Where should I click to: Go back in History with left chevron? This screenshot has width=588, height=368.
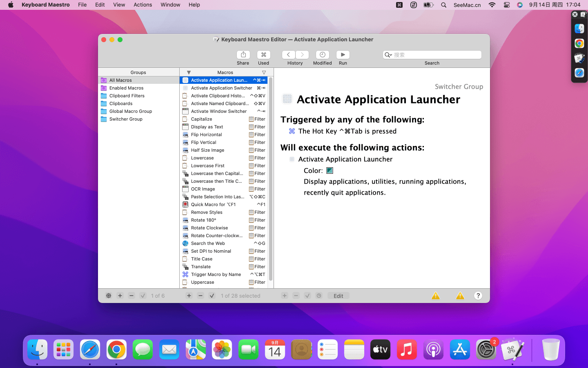pos(288,55)
